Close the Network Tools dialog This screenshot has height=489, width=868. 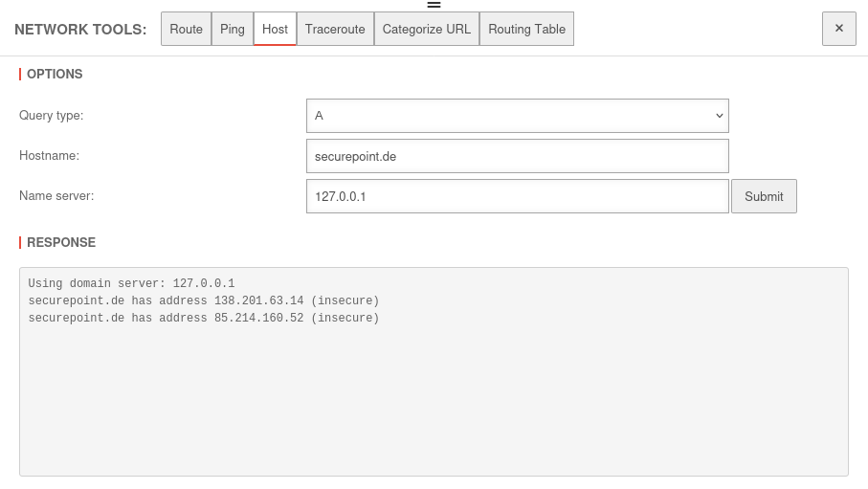838,29
